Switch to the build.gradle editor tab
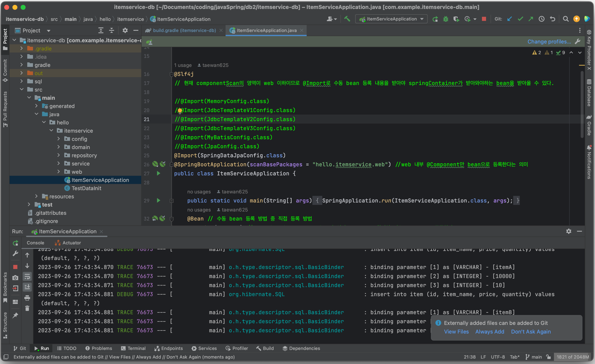 point(184,30)
